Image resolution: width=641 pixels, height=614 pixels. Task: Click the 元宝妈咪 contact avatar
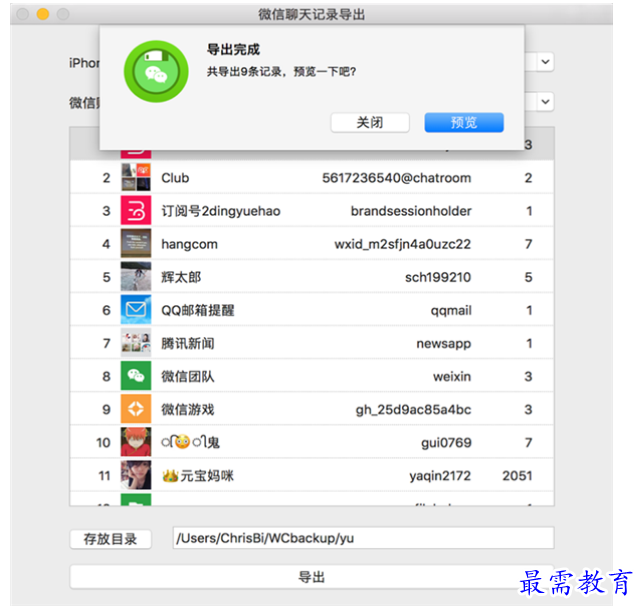point(136,475)
